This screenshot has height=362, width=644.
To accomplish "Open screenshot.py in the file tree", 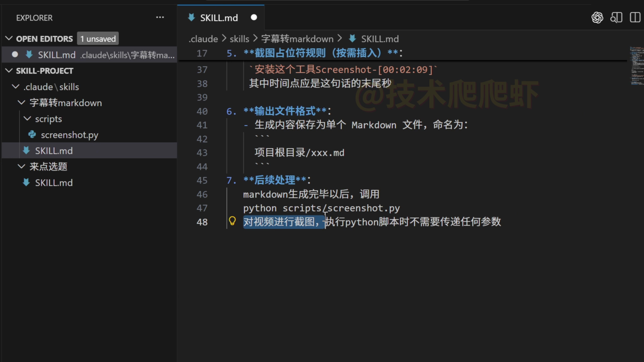I will [69, 135].
